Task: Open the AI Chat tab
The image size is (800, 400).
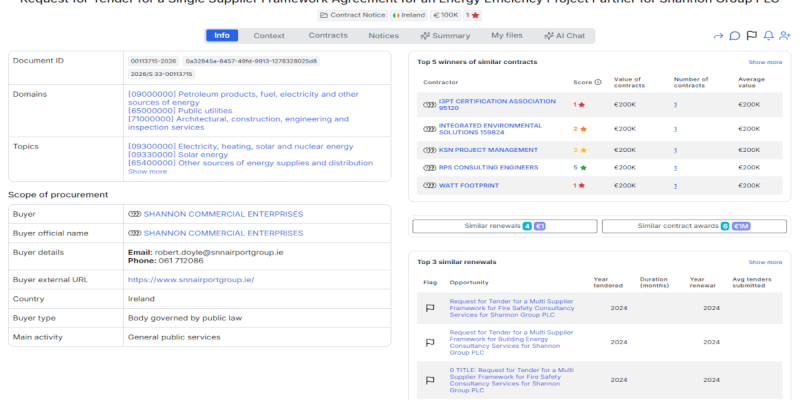Action: pos(564,36)
